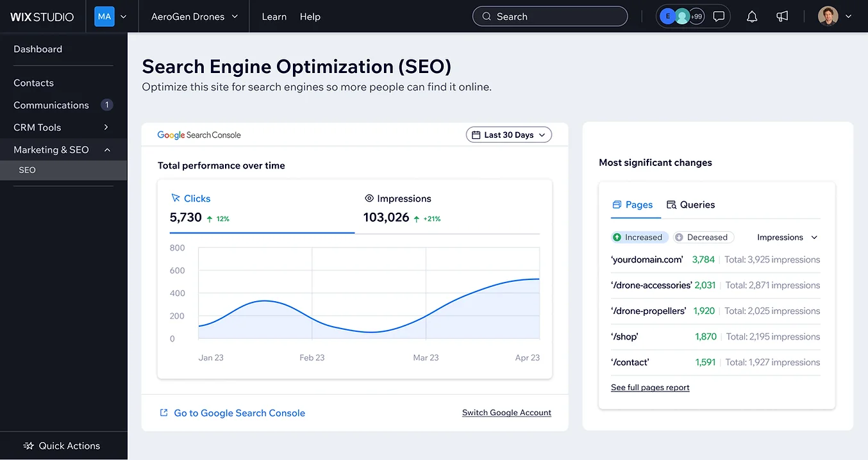The image size is (868, 460).
Task: Click the MA workspace badge
Action: click(104, 17)
